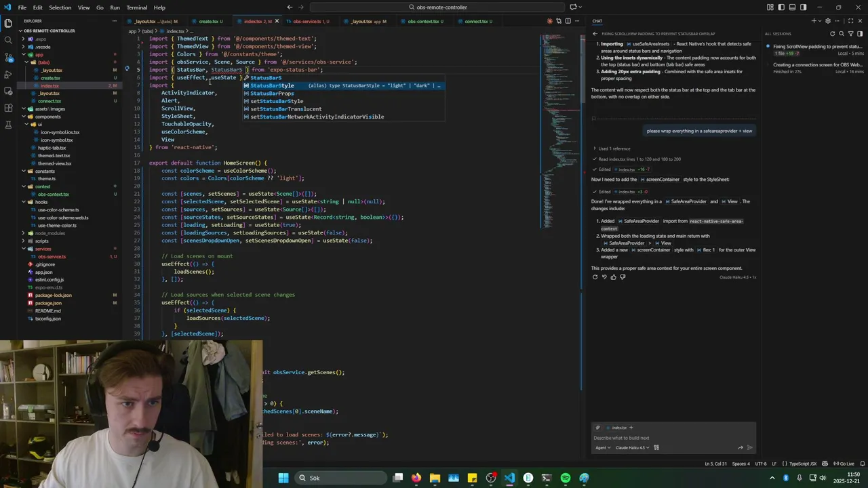Open the Explorer view in activity bar
Screen dimensions: 868x488
(x=8, y=24)
